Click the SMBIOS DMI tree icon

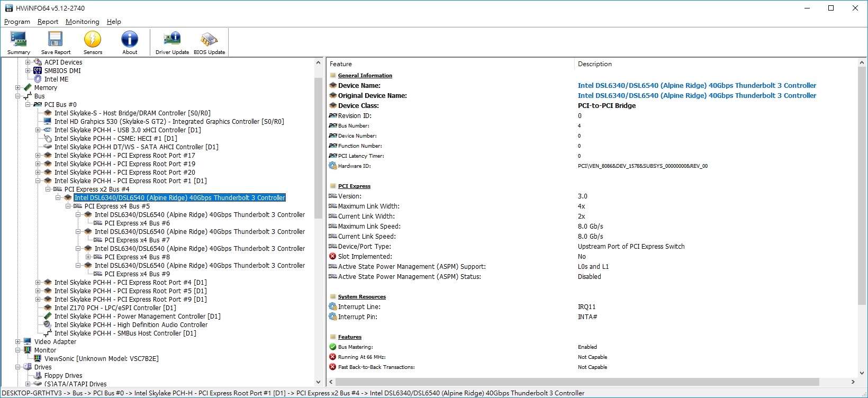click(x=38, y=70)
